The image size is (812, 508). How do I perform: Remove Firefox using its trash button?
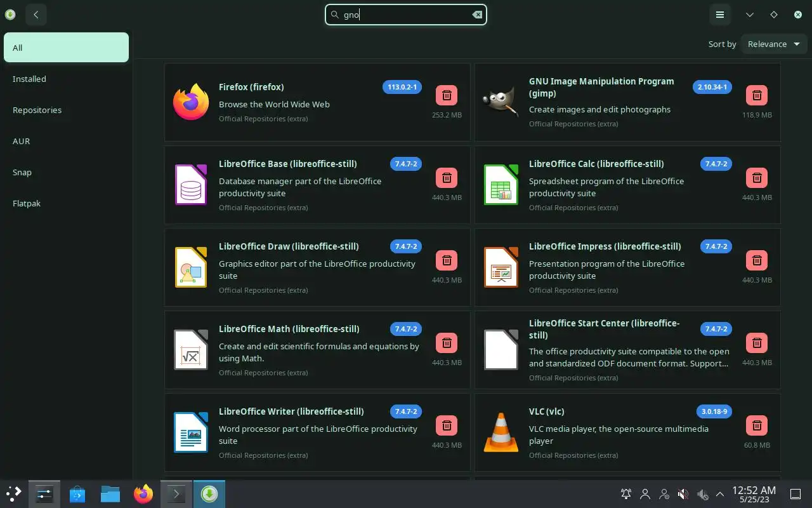[447, 95]
